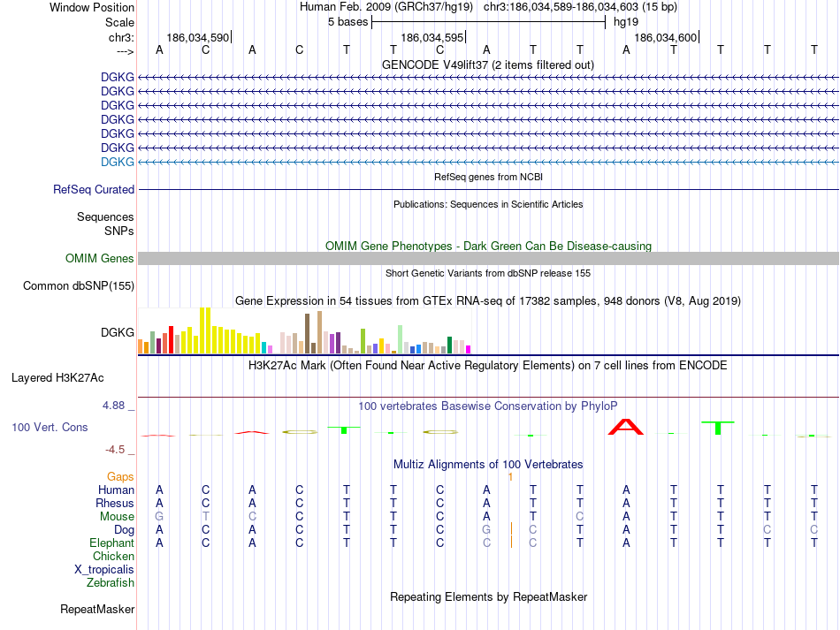Open Short Genetic Variants from dbSNP title
This screenshot has width=840, height=630.
(x=488, y=273)
